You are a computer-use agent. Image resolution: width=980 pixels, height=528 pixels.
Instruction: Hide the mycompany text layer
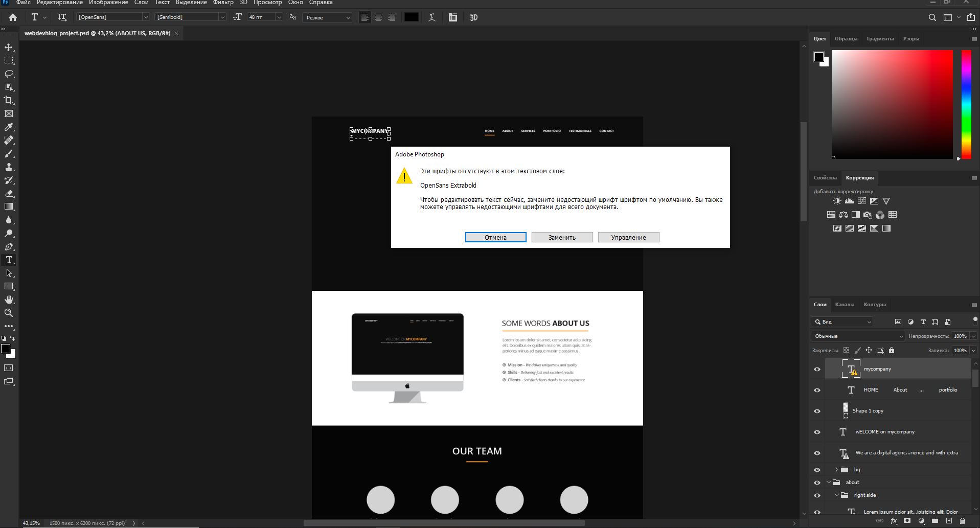tap(817, 369)
